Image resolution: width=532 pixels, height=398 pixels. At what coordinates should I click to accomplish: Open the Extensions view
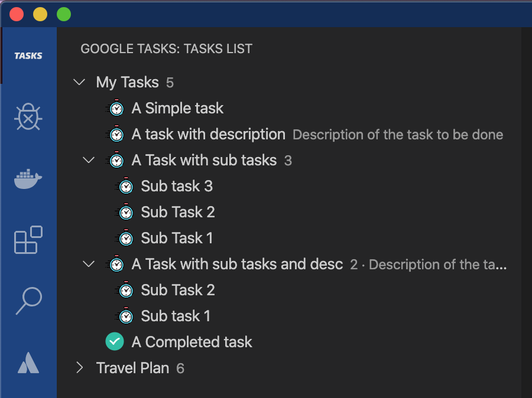tap(28, 240)
